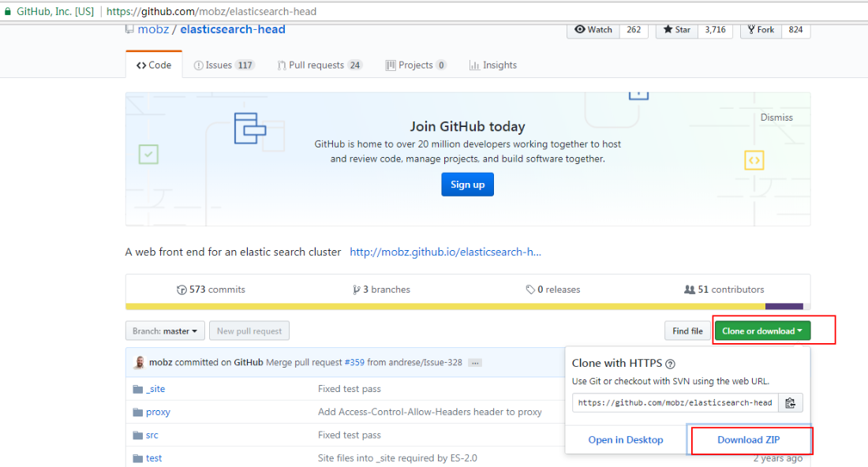
Task: Click the Fork button
Action: pyautogui.click(x=761, y=30)
